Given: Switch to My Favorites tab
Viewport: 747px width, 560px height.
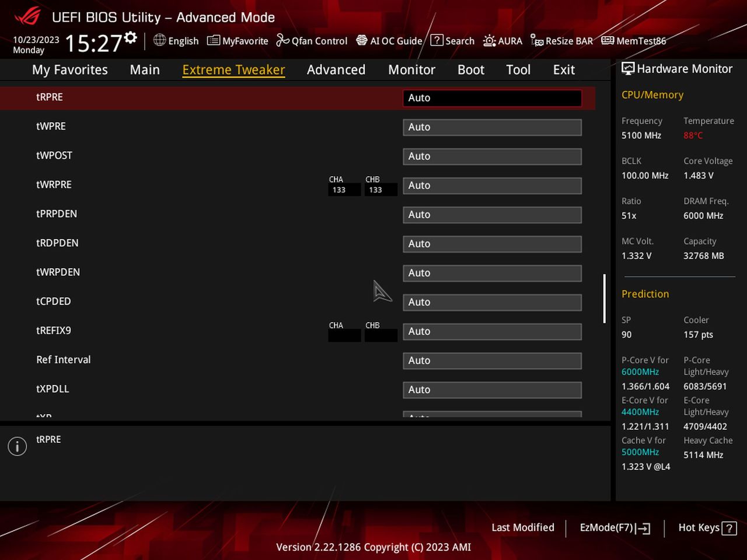Looking at the screenshot, I should click(x=70, y=70).
